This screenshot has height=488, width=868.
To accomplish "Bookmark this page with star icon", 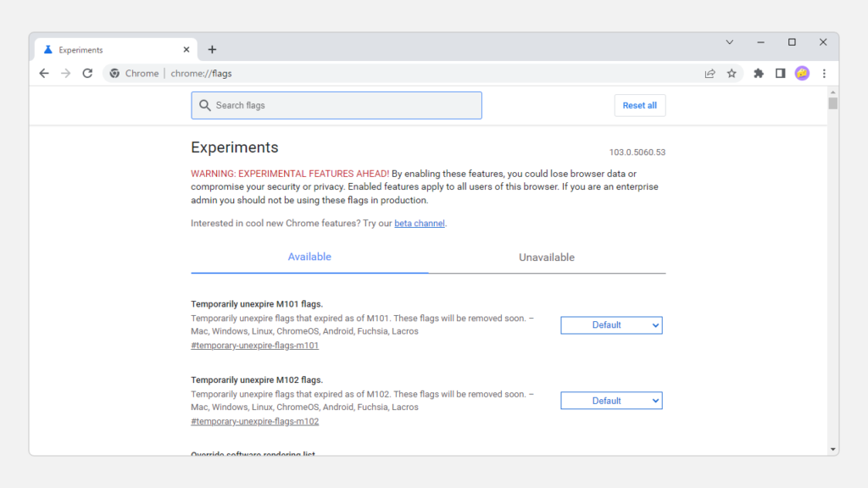I will click(x=732, y=74).
